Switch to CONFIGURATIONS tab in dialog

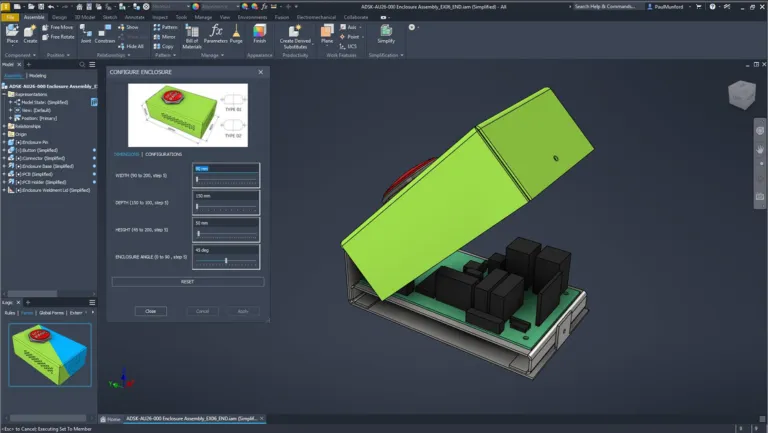[164, 154]
